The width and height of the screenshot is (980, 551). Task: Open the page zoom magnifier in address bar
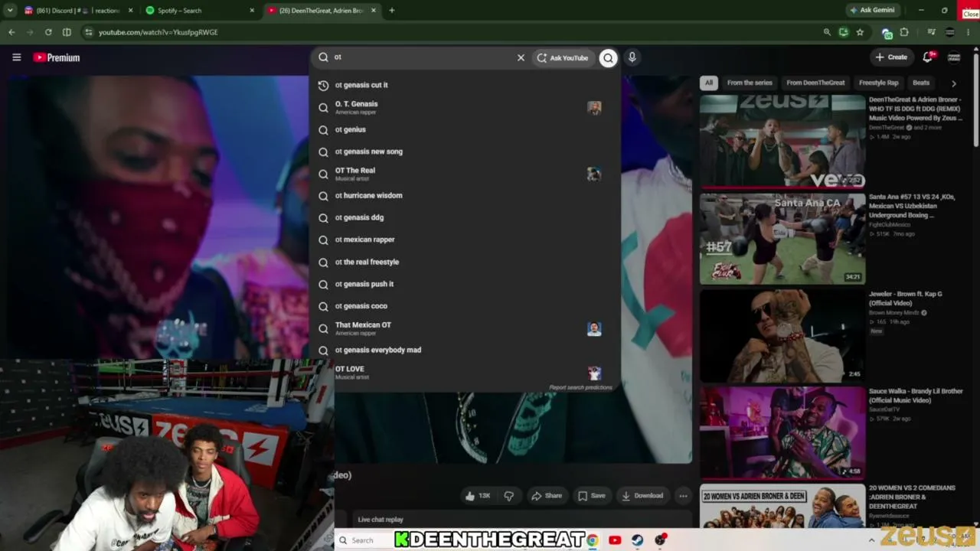[x=827, y=32]
